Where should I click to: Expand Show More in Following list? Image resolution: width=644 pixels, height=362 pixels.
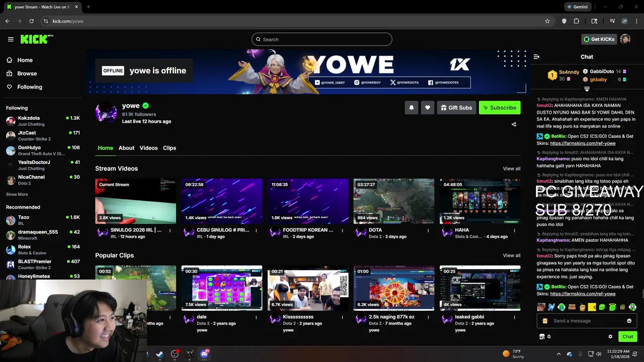[x=17, y=195]
